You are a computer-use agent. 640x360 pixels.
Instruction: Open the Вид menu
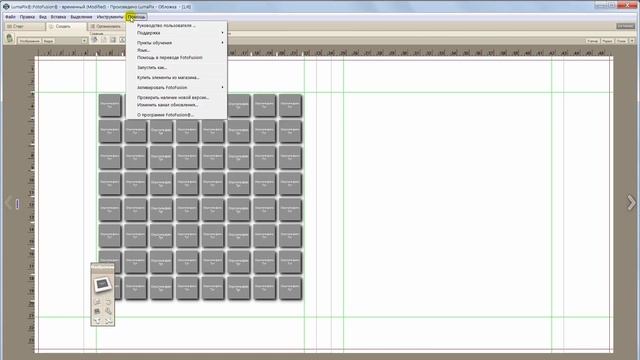click(x=42, y=17)
